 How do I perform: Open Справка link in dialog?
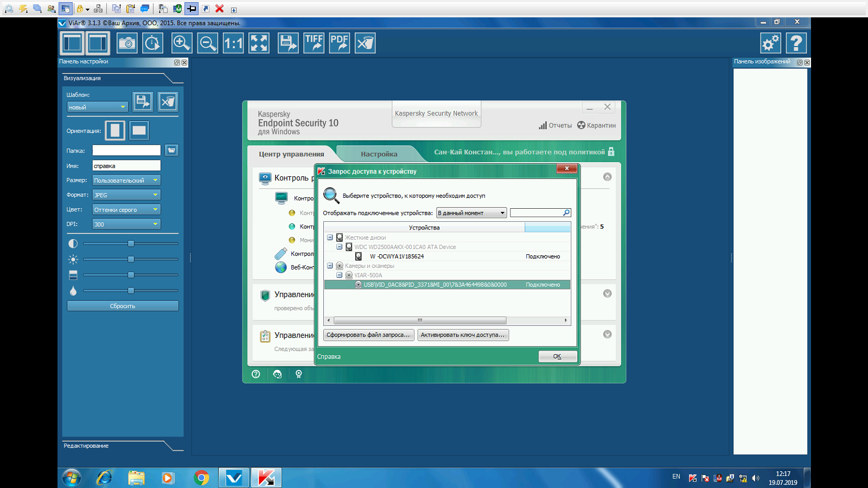point(329,357)
